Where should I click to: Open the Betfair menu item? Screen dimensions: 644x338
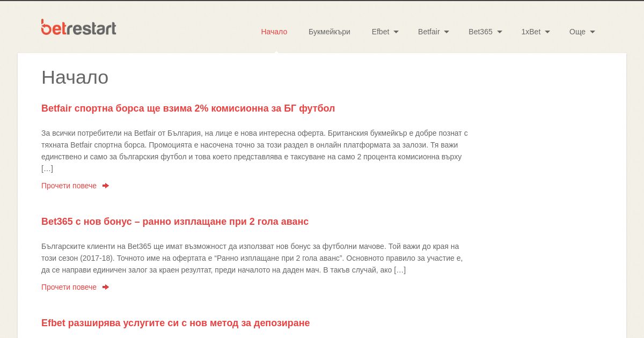(x=429, y=32)
